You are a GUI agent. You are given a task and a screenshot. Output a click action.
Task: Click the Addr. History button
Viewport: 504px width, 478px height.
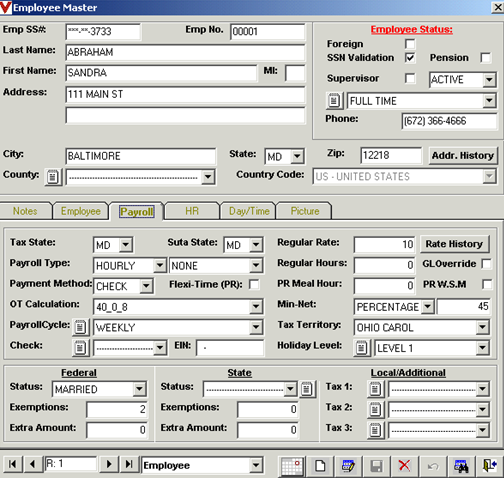463,156
